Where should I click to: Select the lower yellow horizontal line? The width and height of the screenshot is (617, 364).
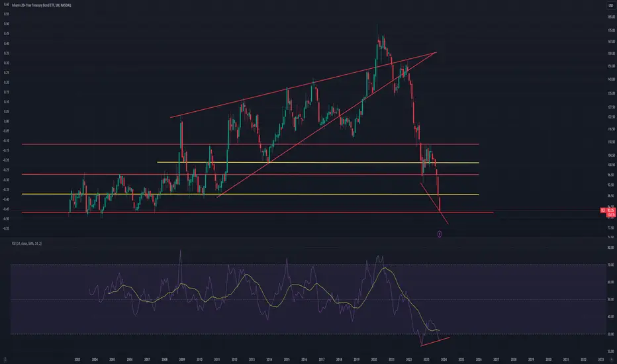pyautogui.click(x=250, y=195)
